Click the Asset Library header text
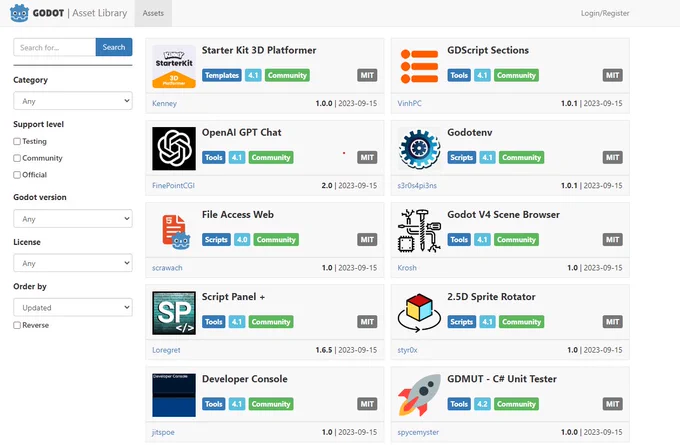This screenshot has width=680, height=445. (100, 13)
